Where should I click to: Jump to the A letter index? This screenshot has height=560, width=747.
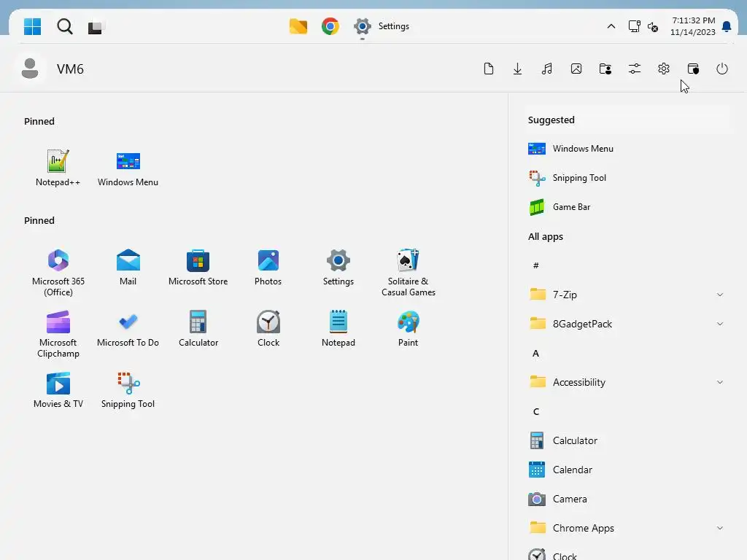536,354
